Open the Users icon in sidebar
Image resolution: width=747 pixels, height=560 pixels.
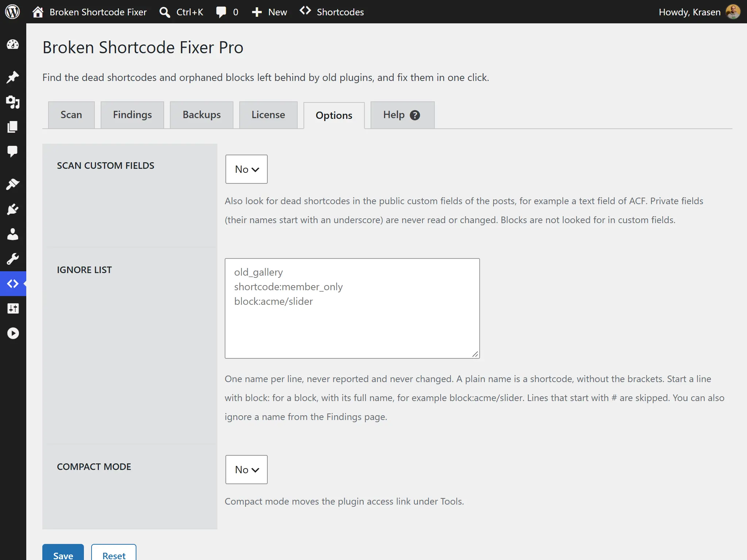pos(13,234)
